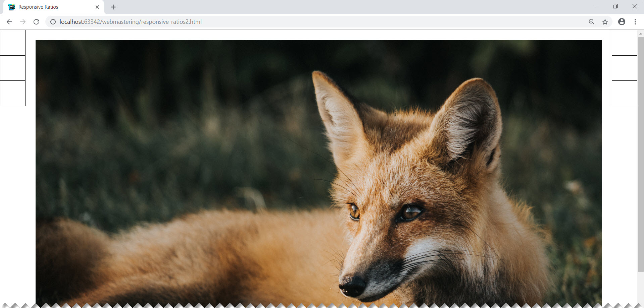
Task: Reload the current page
Action: click(x=36, y=22)
